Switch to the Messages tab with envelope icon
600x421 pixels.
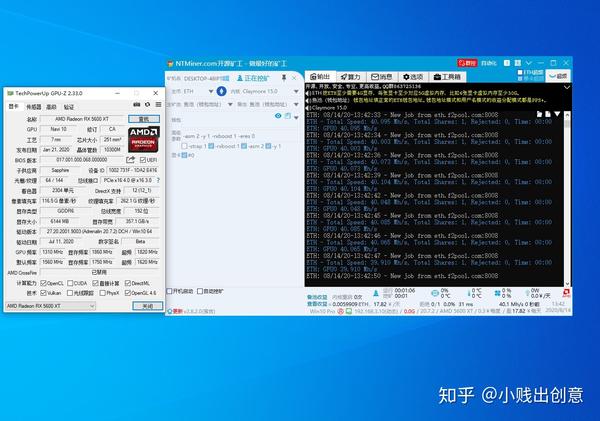tap(382, 77)
